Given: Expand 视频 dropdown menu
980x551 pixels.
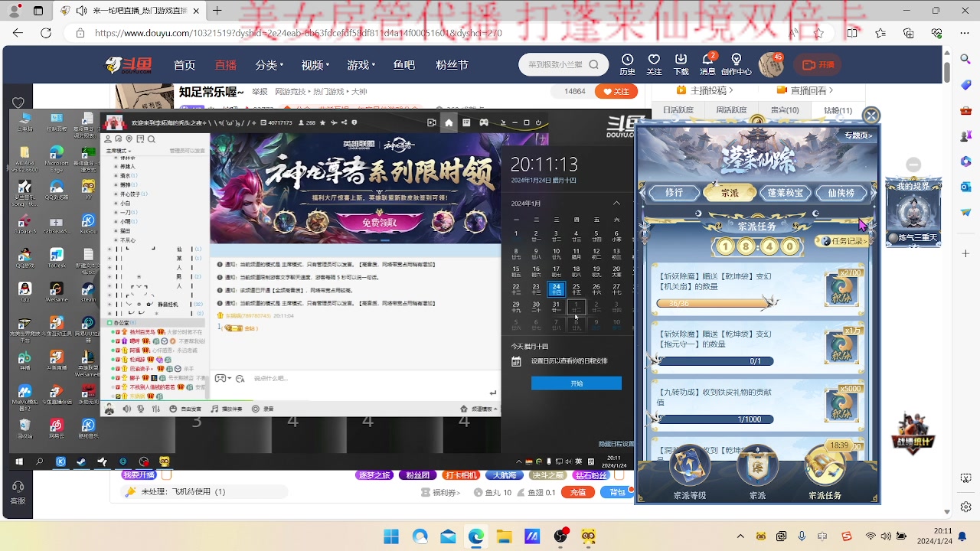Looking at the screenshot, I should [315, 65].
